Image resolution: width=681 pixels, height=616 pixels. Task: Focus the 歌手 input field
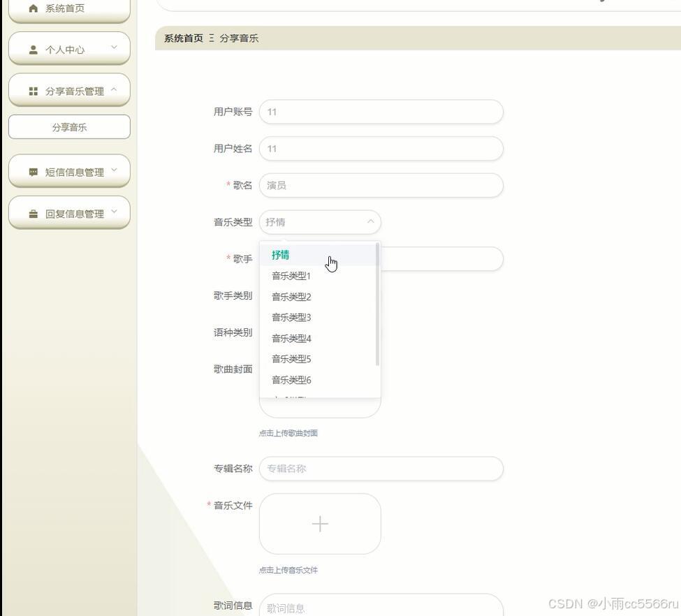pyautogui.click(x=441, y=259)
